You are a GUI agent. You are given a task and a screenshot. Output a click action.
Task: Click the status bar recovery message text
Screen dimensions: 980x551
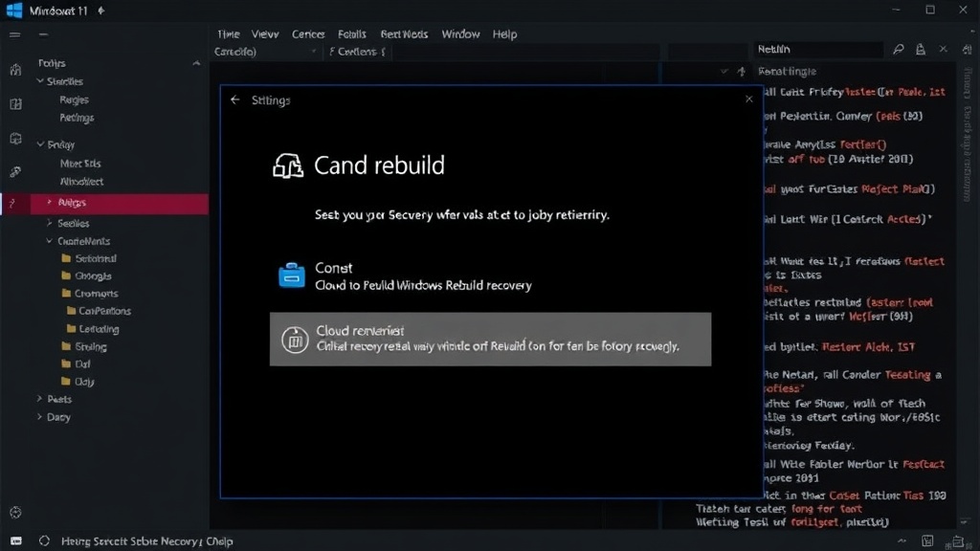[x=146, y=541]
